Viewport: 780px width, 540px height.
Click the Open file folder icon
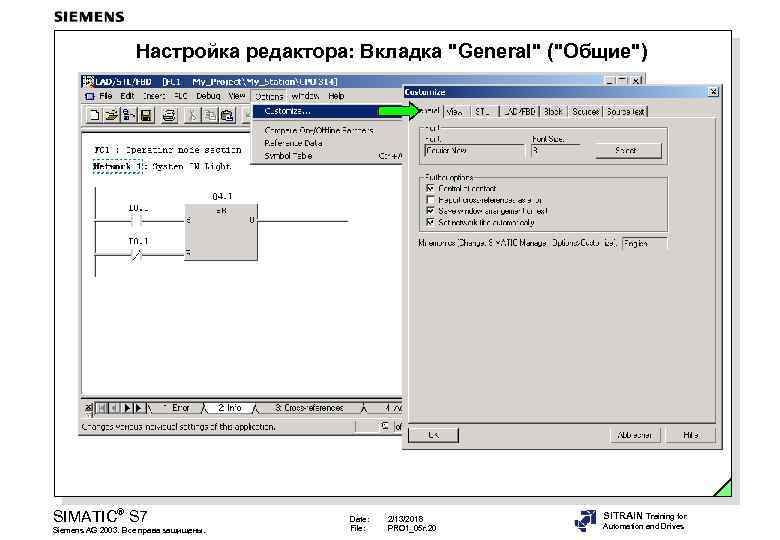(111, 115)
